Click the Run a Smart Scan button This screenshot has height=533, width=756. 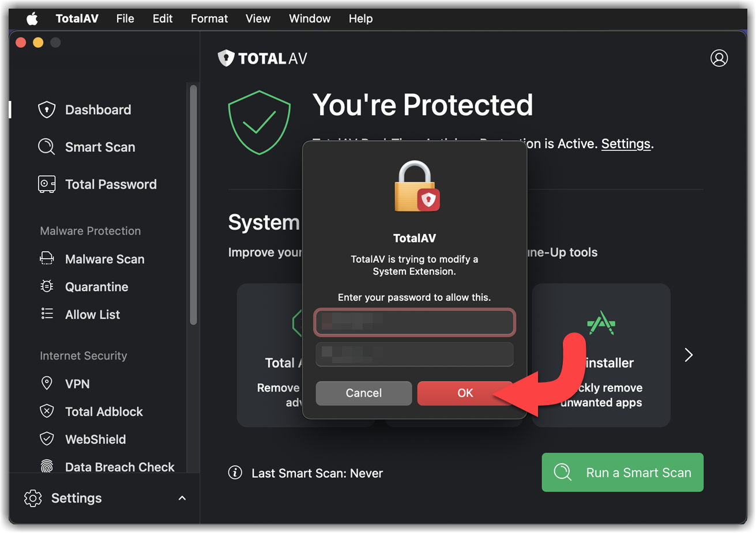pyautogui.click(x=622, y=472)
